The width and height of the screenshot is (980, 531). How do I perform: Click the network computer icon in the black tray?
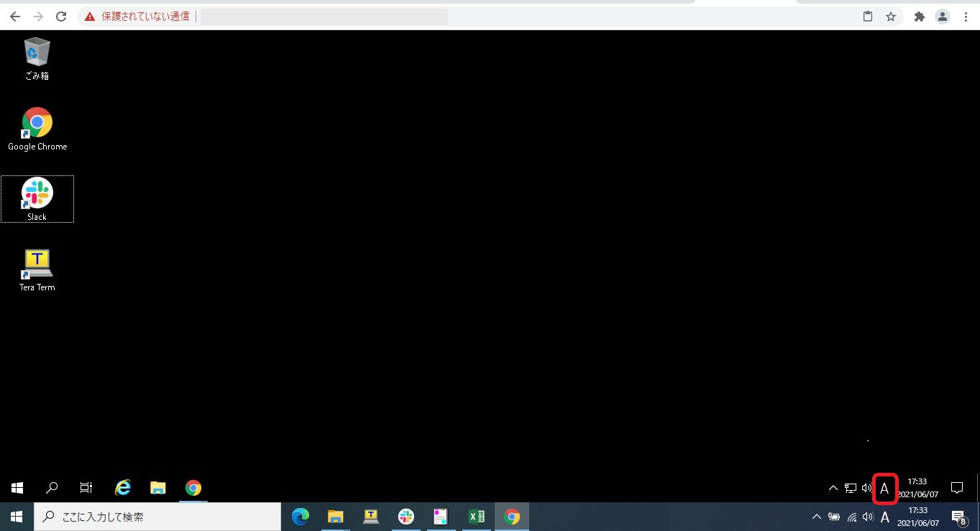tap(850, 488)
